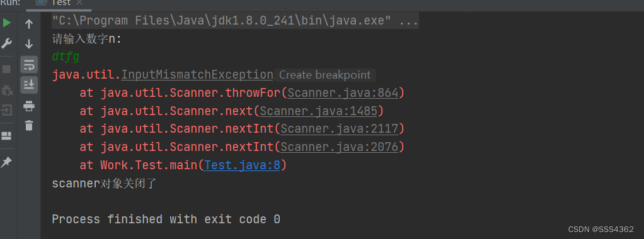The width and height of the screenshot is (644, 239).
Task: Open the Scanner.java:864 stack link
Action: 343,93
